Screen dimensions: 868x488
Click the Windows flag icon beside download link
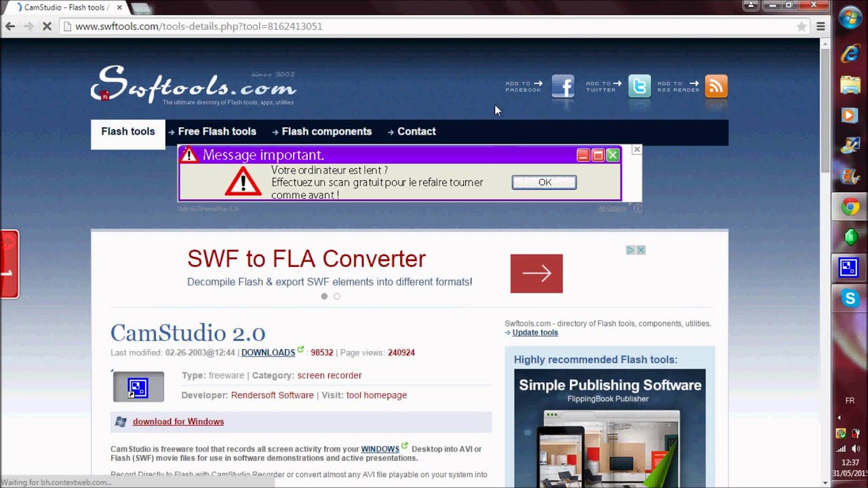tap(121, 422)
